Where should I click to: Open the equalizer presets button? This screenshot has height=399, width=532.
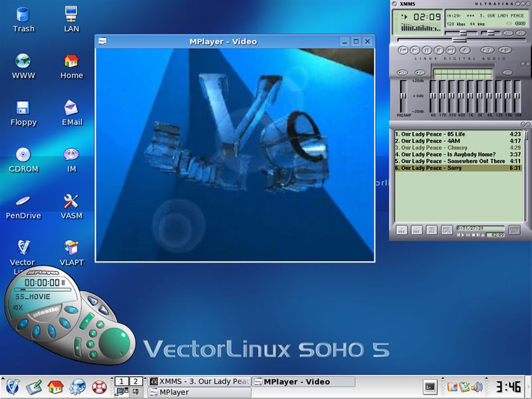point(507,72)
